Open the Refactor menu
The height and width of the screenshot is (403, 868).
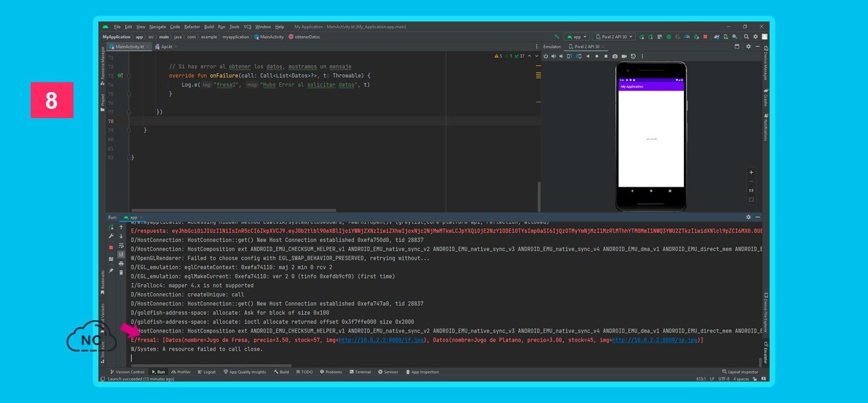pos(192,27)
